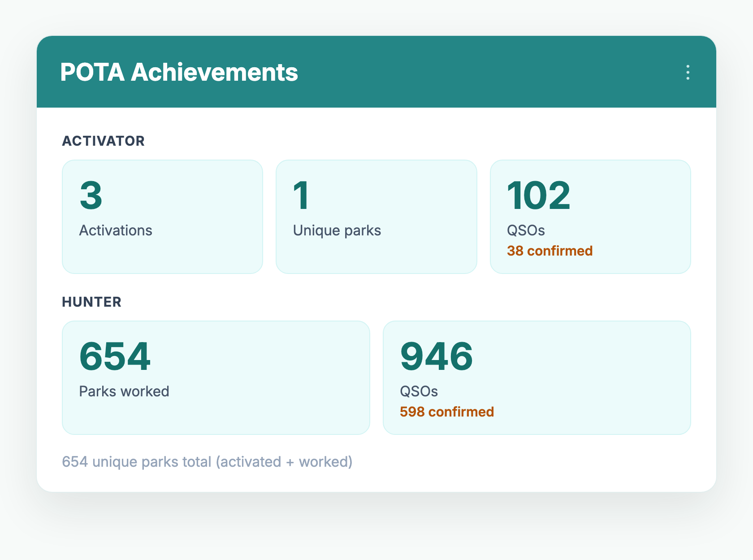Open the 102 QSOs activator card

coord(590,217)
